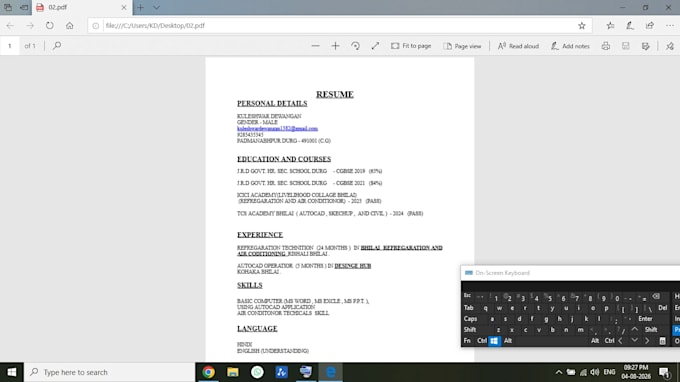Screen dimensions: 680x382
Task: Click Tab key on On-Screen Keyboard
Action: point(469,308)
